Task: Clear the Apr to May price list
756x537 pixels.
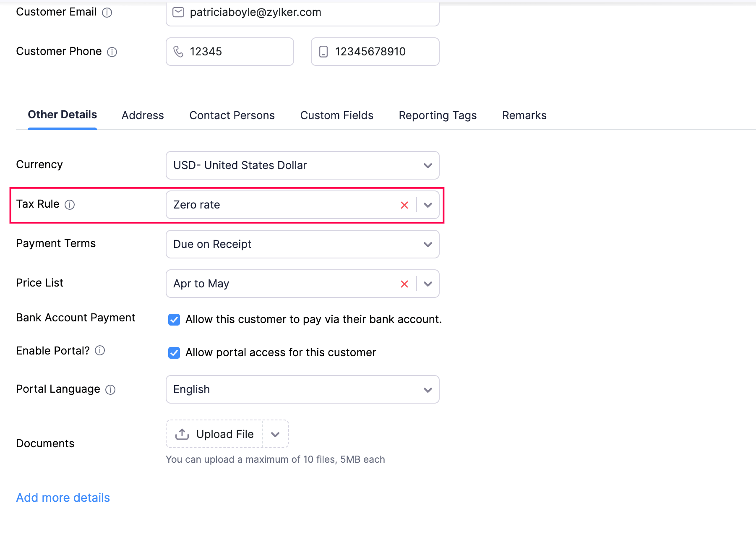Action: (x=404, y=284)
